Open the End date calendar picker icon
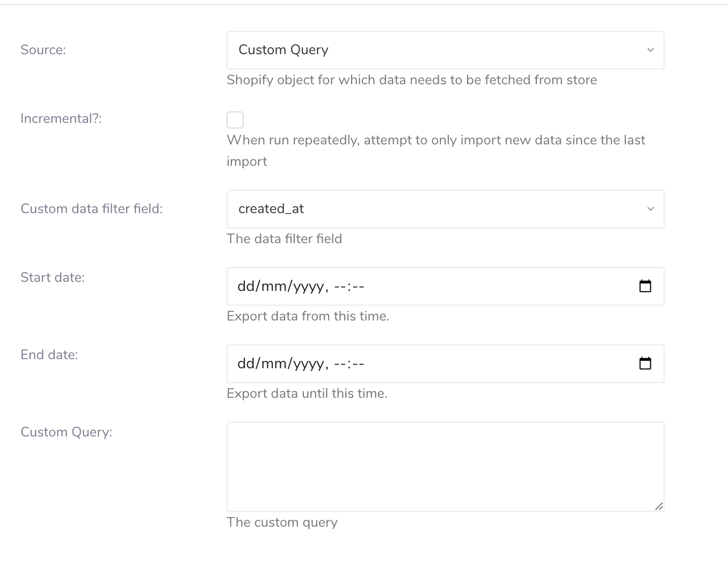728x582 pixels. click(645, 363)
